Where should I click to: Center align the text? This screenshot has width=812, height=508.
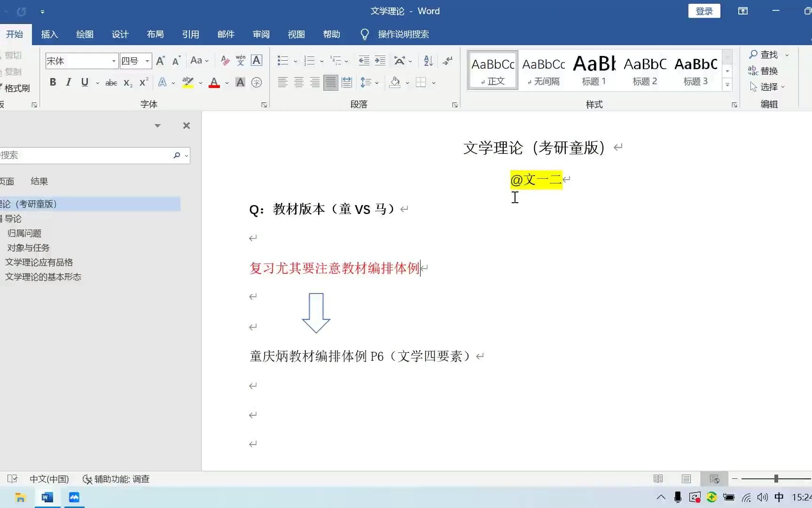[x=298, y=82]
